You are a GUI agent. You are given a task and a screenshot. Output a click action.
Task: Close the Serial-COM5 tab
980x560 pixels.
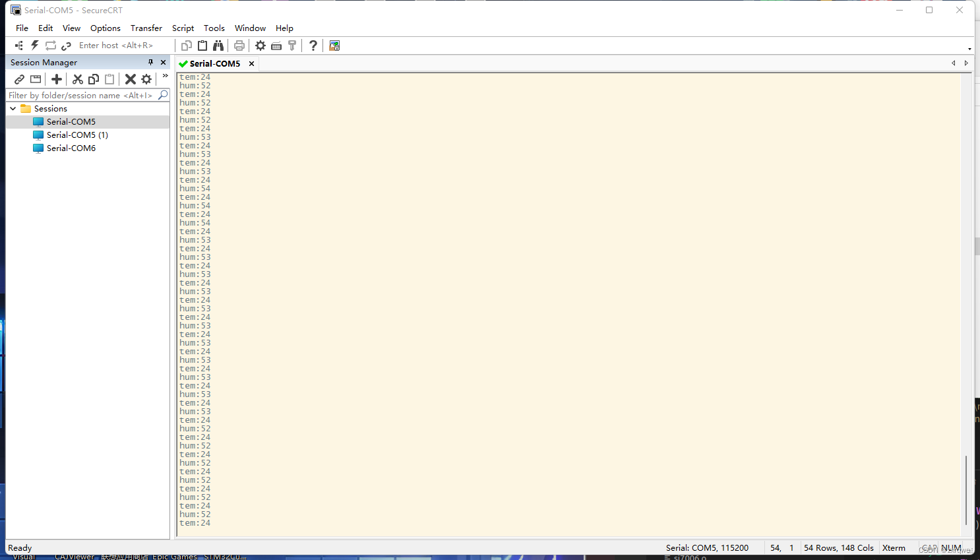click(x=251, y=63)
